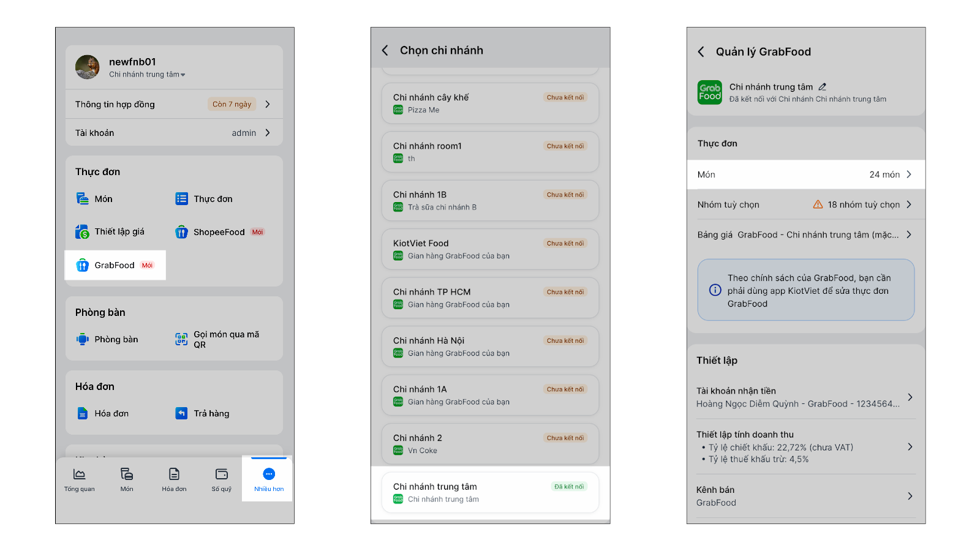Click the newfnb01 profile avatar
This screenshot has width=980, height=551.
point(88,67)
